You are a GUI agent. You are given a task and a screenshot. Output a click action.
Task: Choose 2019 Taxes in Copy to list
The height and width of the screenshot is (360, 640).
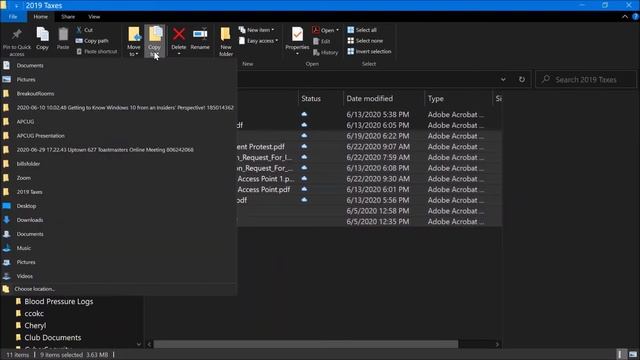click(x=118, y=192)
